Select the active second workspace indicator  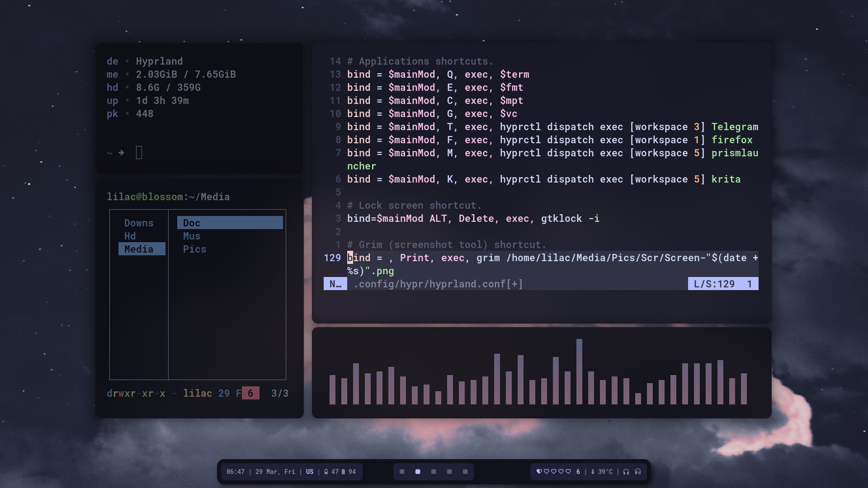pyautogui.click(x=418, y=472)
